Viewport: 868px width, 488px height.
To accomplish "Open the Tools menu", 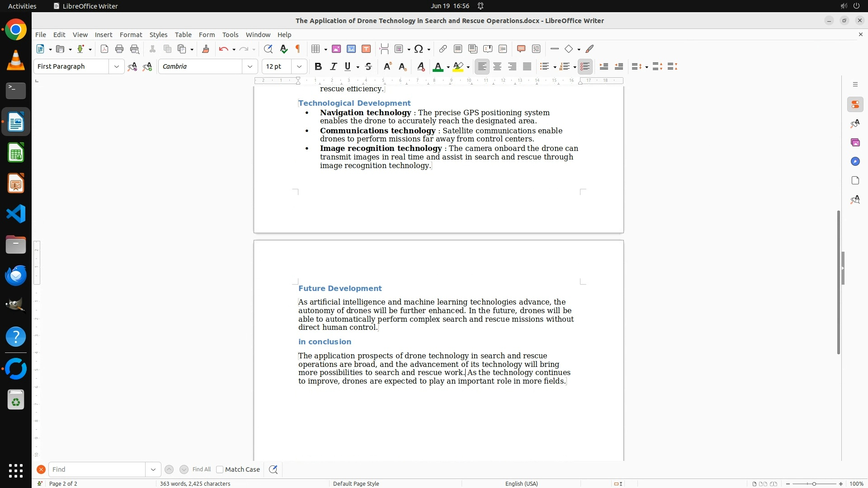I will click(x=230, y=35).
